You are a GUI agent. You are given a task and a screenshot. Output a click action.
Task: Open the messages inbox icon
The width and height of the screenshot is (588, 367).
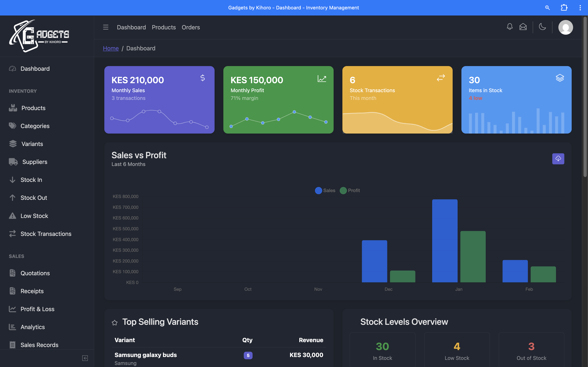coord(523,27)
